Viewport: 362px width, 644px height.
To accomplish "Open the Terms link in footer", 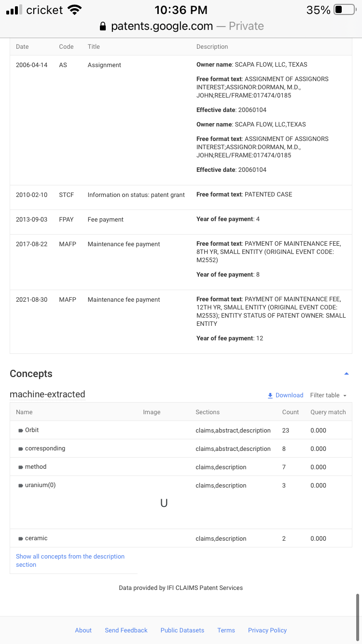I will click(226, 630).
